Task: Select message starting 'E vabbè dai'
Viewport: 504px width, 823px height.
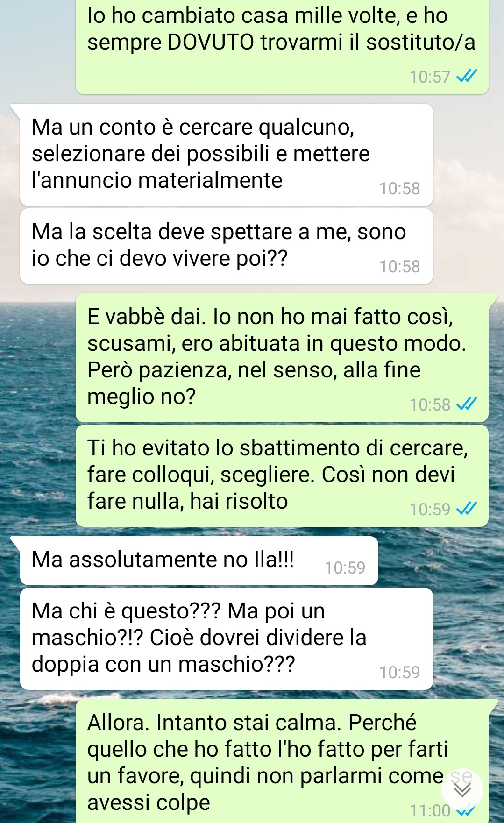Action: point(282,358)
